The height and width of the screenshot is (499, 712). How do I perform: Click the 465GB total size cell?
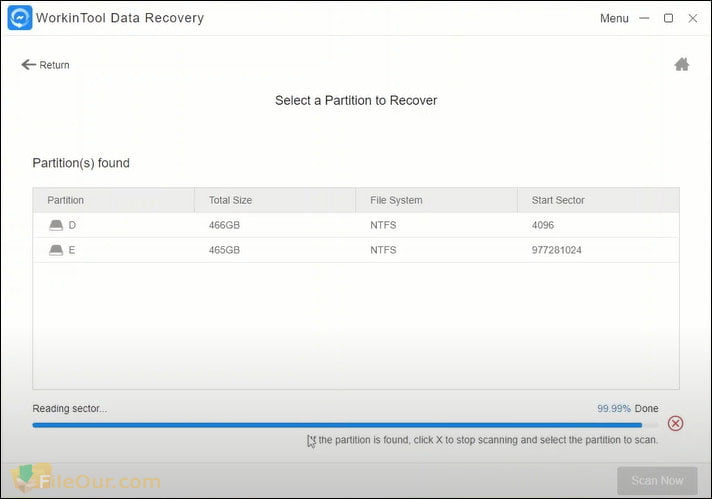pos(224,250)
